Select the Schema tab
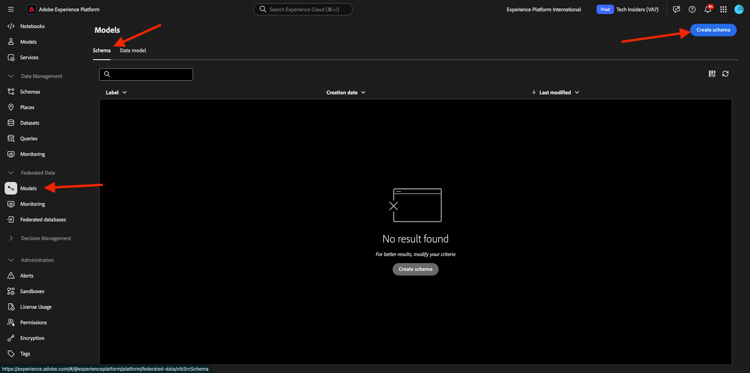The width and height of the screenshot is (750, 373). [102, 50]
